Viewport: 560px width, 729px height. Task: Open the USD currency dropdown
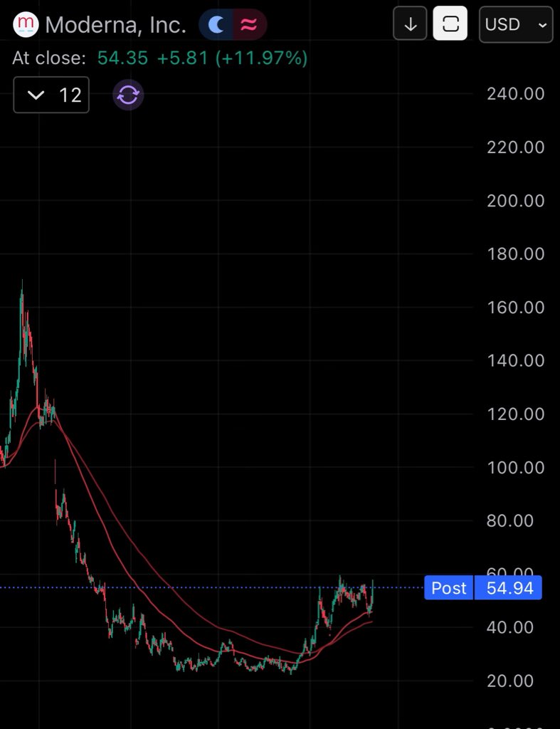click(516, 24)
